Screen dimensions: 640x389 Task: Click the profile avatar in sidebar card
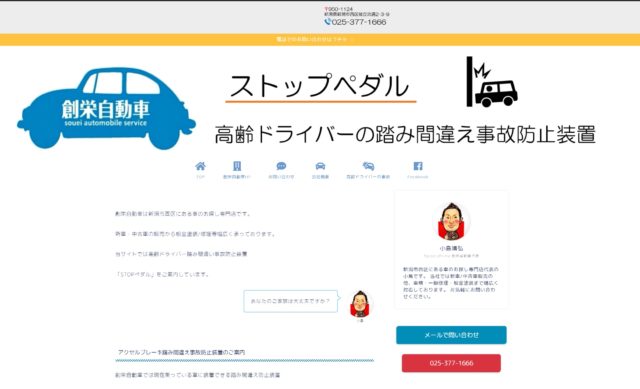coord(451,221)
